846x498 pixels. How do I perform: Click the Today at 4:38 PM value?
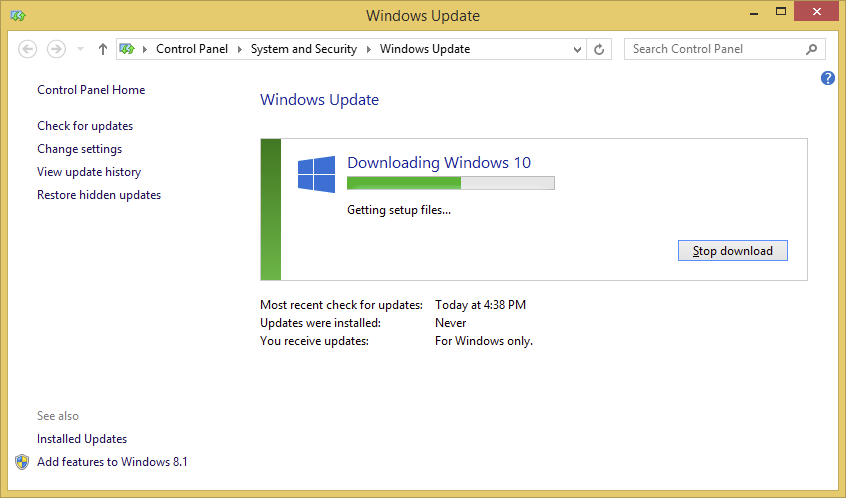coord(480,305)
